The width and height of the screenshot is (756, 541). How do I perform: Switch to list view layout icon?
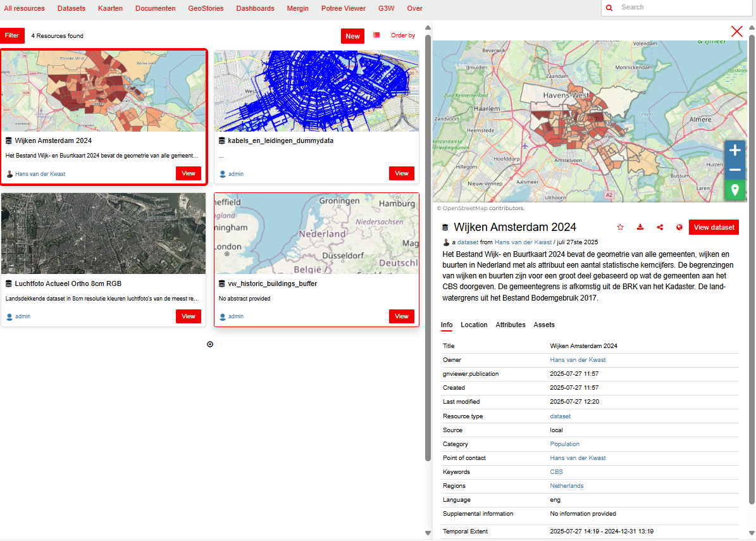[376, 35]
